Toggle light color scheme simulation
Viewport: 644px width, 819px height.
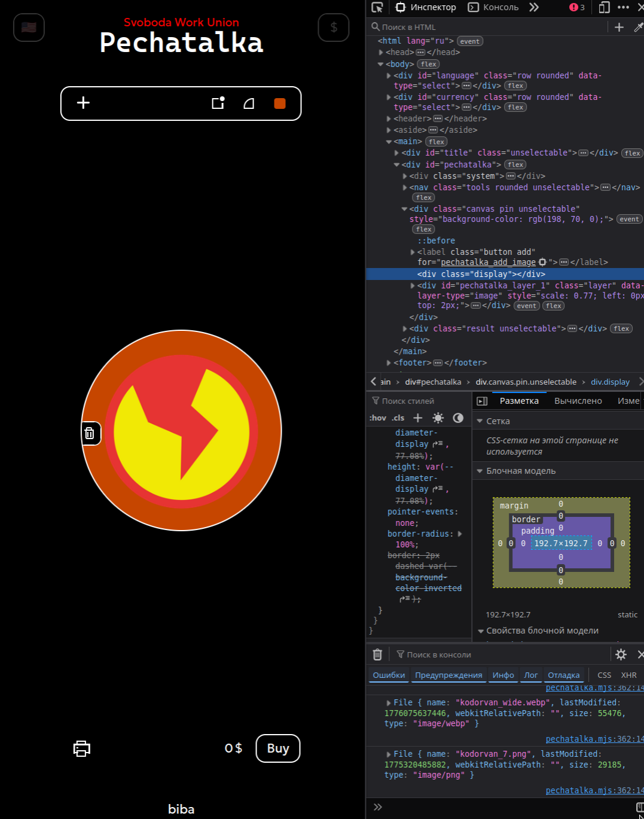438,418
